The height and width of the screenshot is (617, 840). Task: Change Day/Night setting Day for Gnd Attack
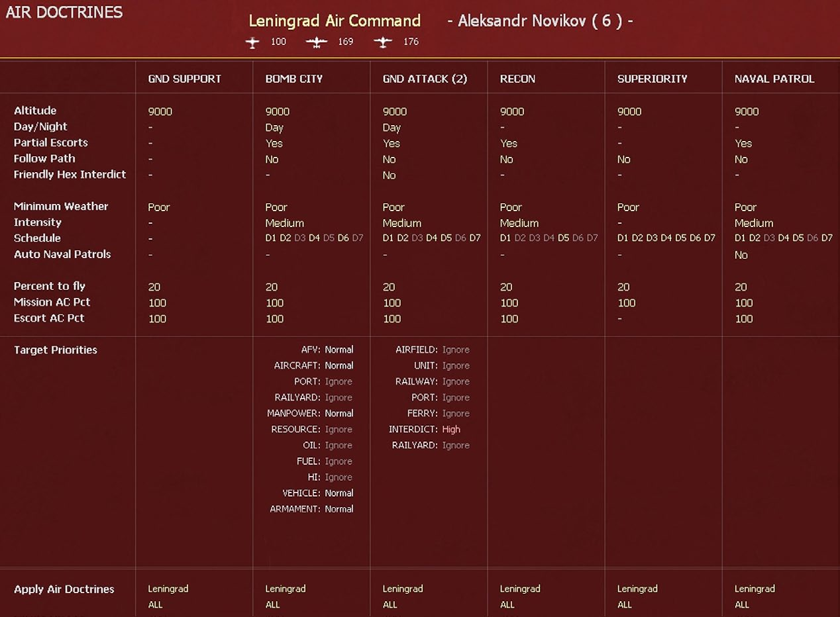[392, 128]
